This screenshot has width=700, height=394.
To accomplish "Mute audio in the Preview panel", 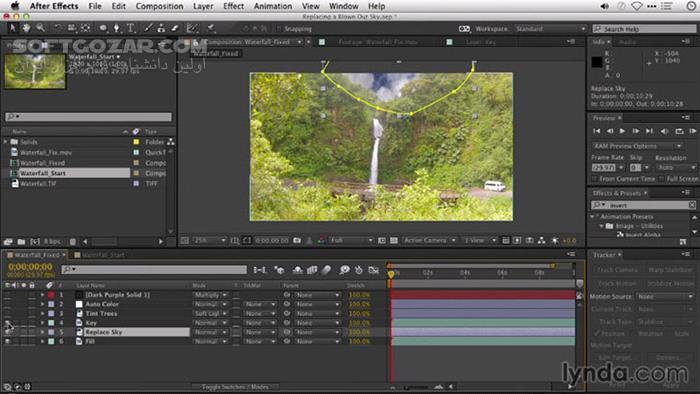I will coord(665,131).
